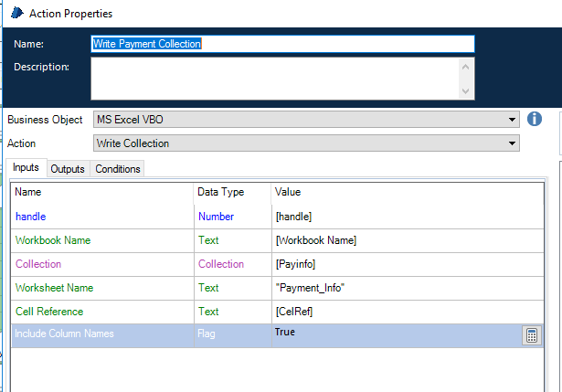This screenshot has width=562, height=392.
Task: Click the Cell Reference value [CelRef]
Action: click(x=393, y=312)
